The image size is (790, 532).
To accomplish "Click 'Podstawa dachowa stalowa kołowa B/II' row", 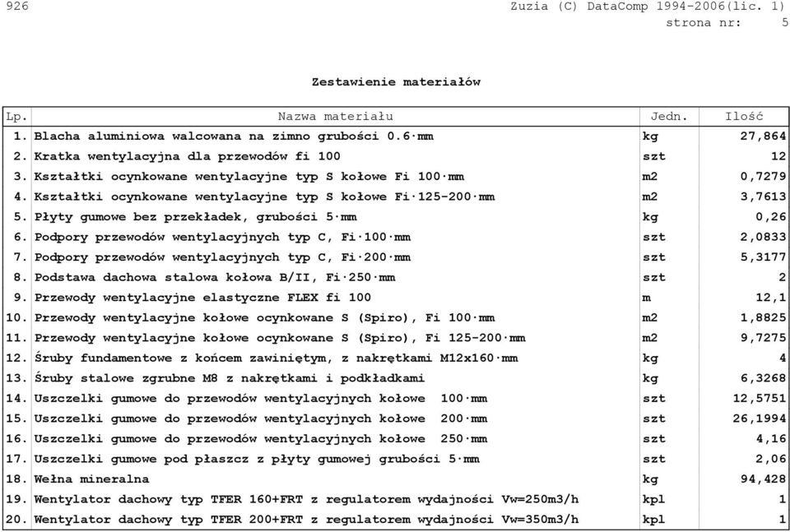I will (x=396, y=277).
